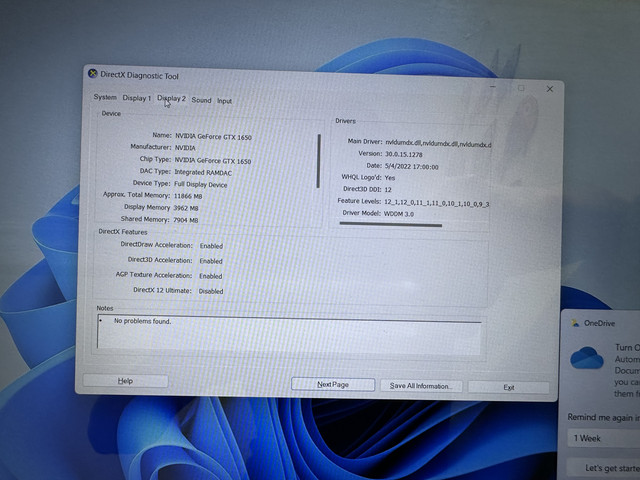This screenshot has height=480, width=640.
Task: Click the Chip Type value GTX 1650
Action: (213, 160)
